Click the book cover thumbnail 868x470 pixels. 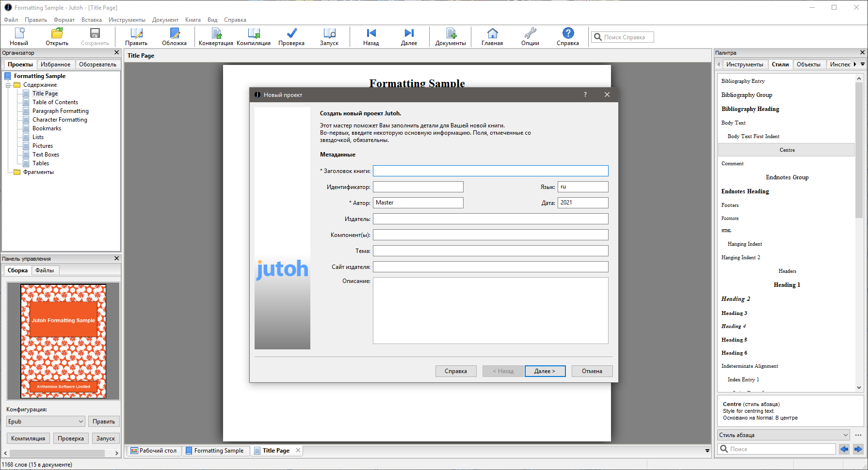(63, 341)
